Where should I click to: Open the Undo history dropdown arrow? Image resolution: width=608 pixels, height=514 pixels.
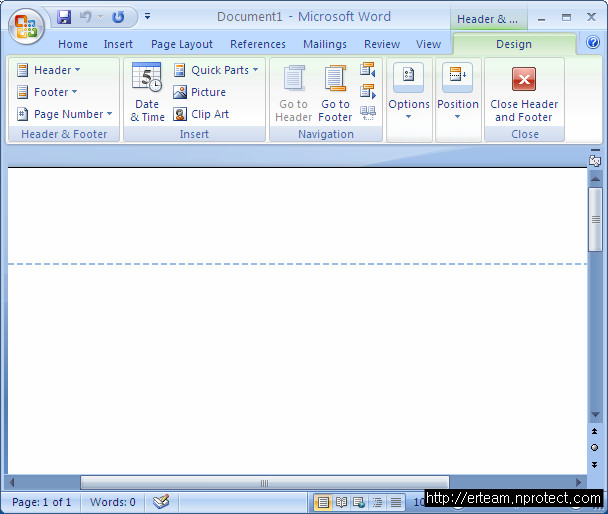click(x=100, y=17)
